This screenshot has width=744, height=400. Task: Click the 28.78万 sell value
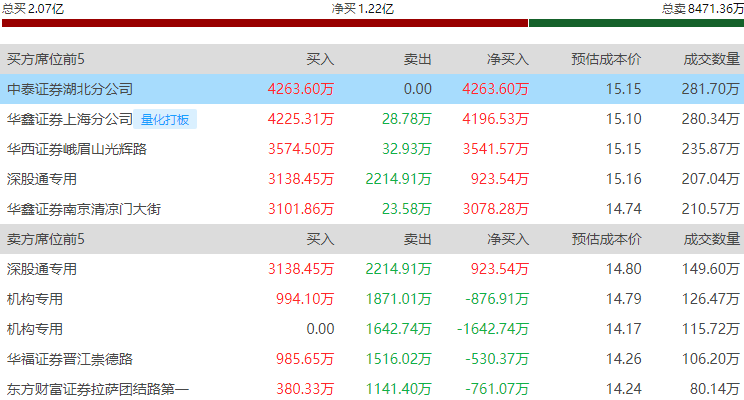click(x=407, y=119)
